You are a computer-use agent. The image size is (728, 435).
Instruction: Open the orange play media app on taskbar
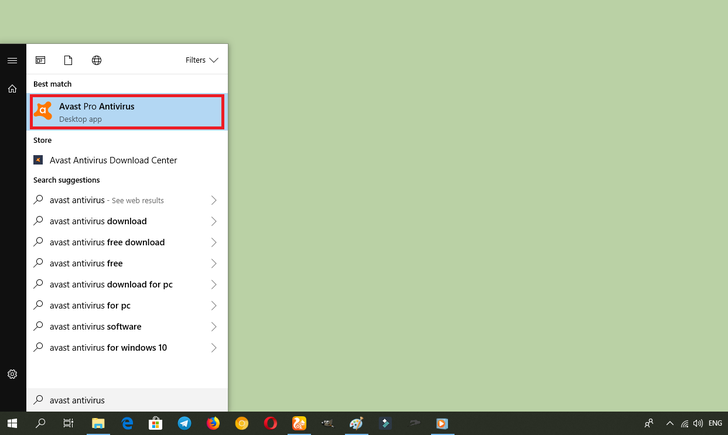click(x=442, y=423)
